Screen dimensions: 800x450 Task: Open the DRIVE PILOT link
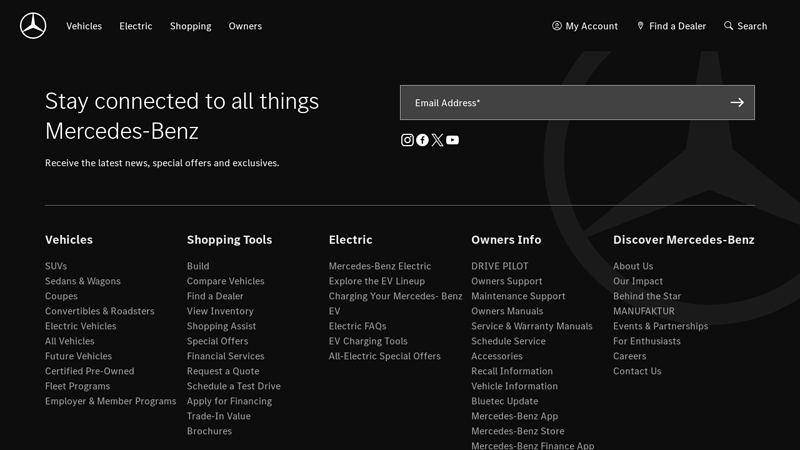point(499,266)
